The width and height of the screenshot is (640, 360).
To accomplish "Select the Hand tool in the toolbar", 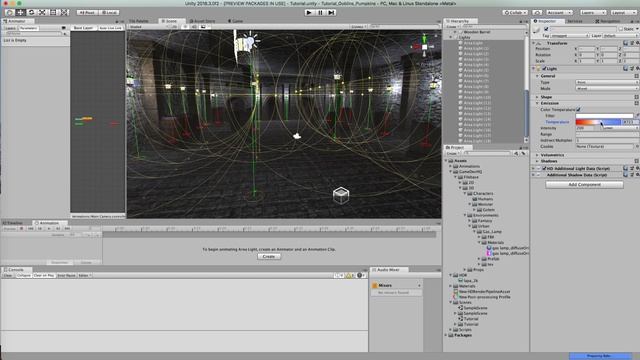I will point(9,13).
